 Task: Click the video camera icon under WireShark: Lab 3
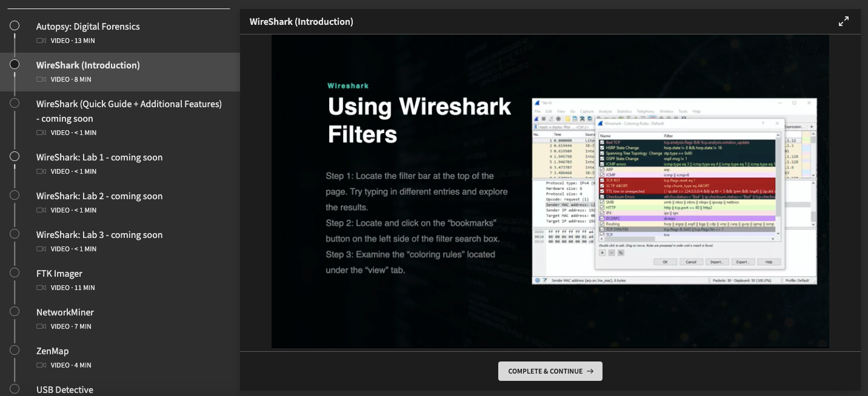[41, 249]
